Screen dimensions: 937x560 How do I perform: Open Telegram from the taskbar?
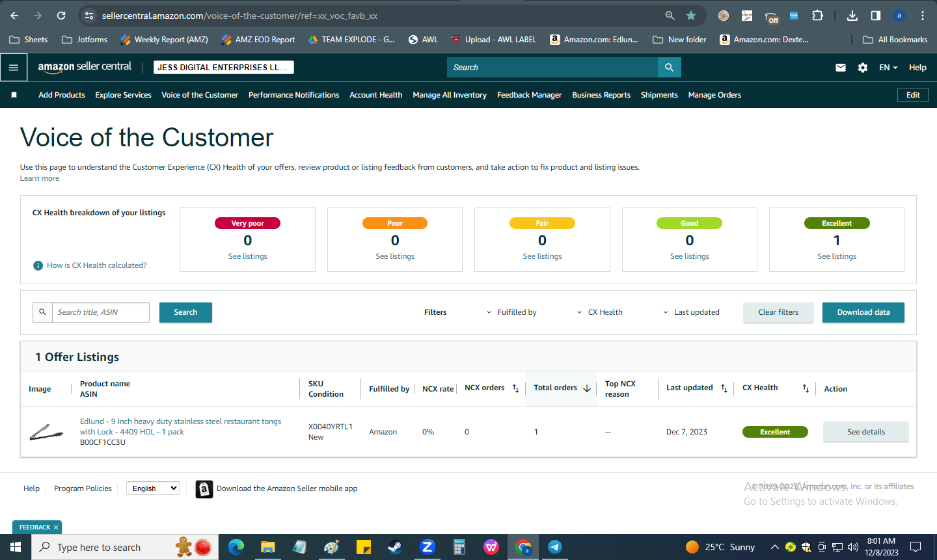(555, 547)
